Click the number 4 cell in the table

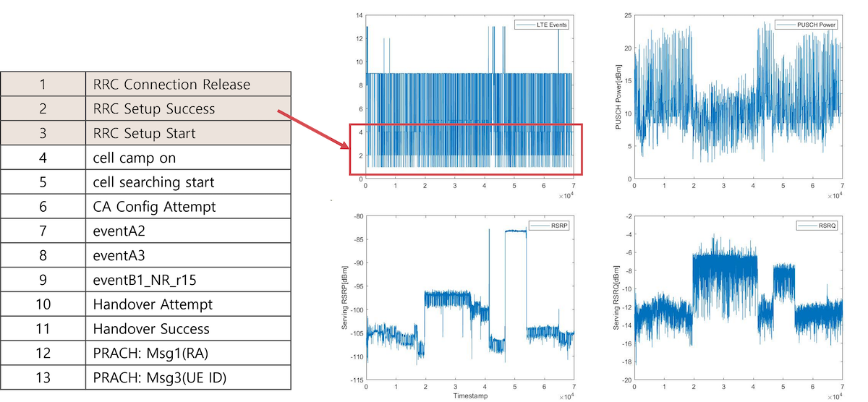click(43, 158)
